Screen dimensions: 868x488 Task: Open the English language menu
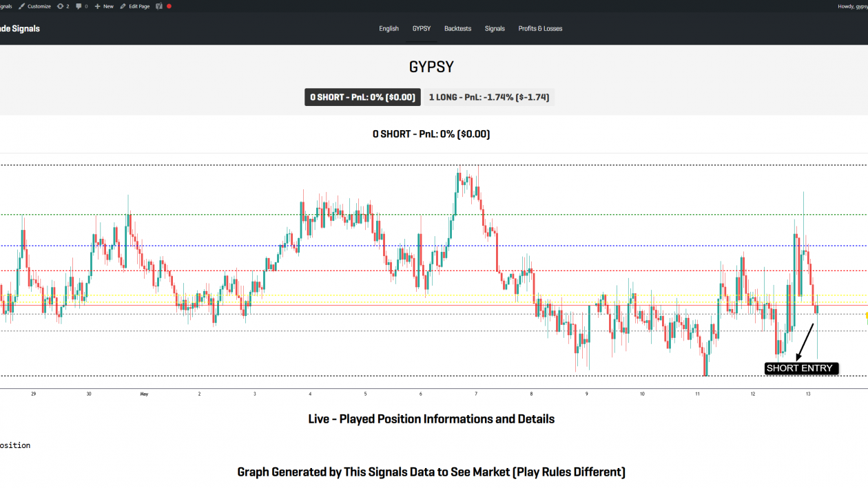tap(389, 29)
